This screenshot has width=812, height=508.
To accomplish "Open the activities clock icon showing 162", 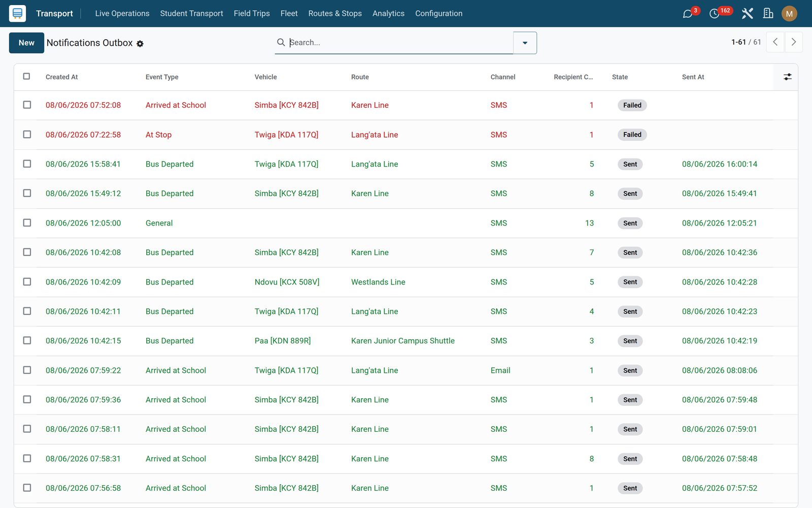I will [x=715, y=14].
